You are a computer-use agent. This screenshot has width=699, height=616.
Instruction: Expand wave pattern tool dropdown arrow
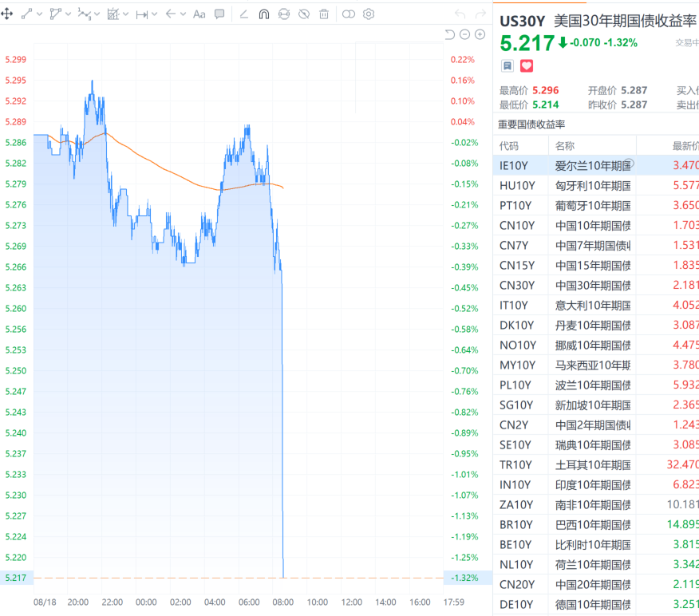(x=97, y=14)
